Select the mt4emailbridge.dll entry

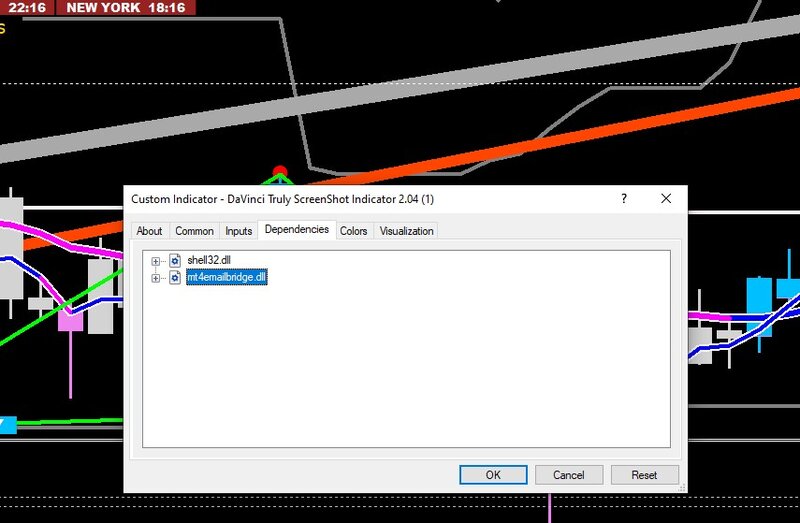coord(227,277)
